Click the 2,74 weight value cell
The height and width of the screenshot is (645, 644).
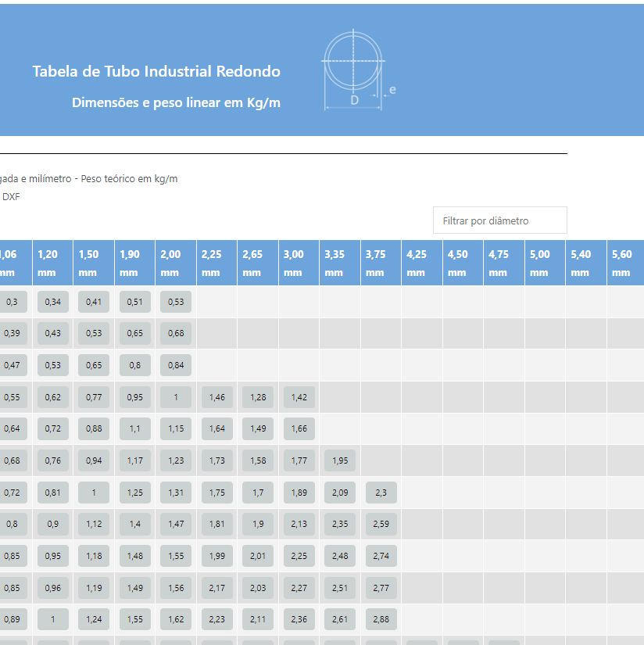pyautogui.click(x=381, y=556)
